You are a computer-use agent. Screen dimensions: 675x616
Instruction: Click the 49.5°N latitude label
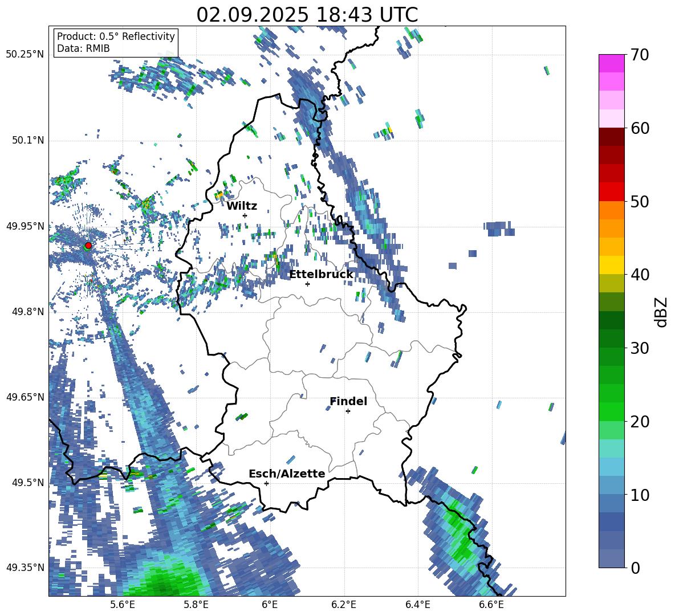point(27,482)
